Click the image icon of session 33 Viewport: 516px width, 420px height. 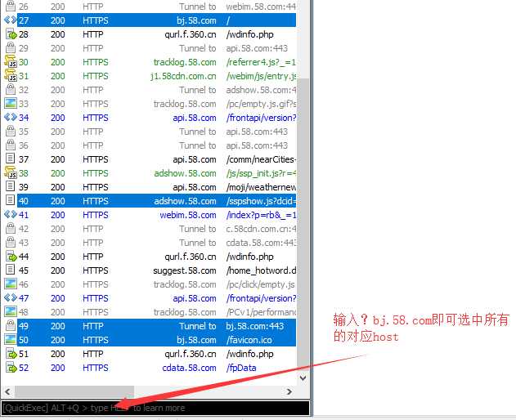tap(11, 103)
